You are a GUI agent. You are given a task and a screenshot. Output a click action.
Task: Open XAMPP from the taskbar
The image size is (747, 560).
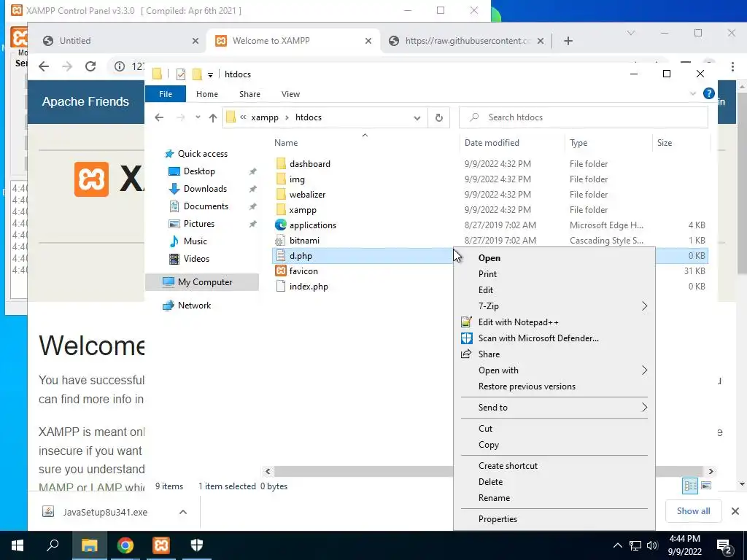161,545
